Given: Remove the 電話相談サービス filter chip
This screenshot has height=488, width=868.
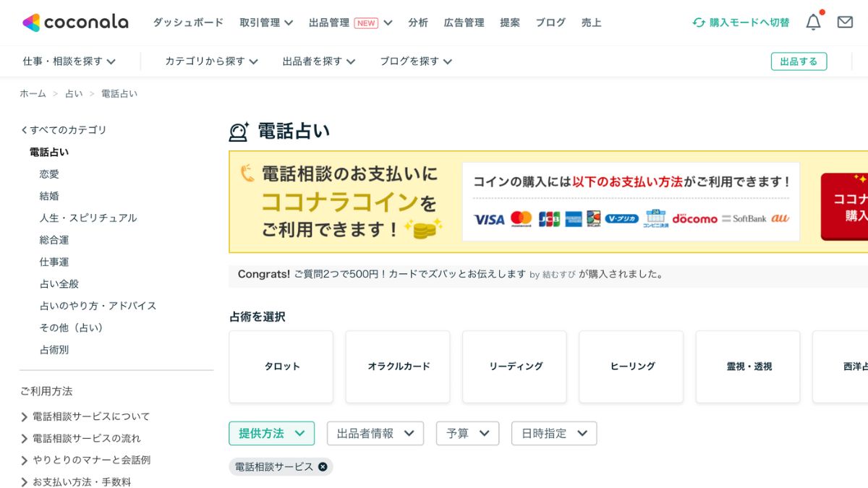Looking at the screenshot, I should (323, 467).
